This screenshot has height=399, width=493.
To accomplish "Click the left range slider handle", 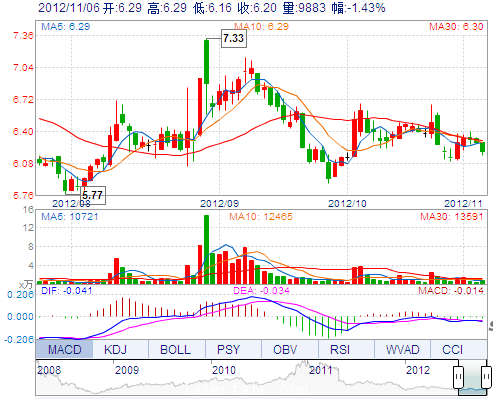I will pyautogui.click(x=459, y=377).
